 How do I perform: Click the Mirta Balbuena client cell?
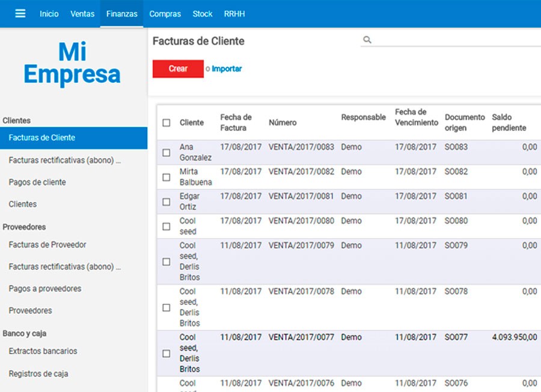[x=195, y=177]
